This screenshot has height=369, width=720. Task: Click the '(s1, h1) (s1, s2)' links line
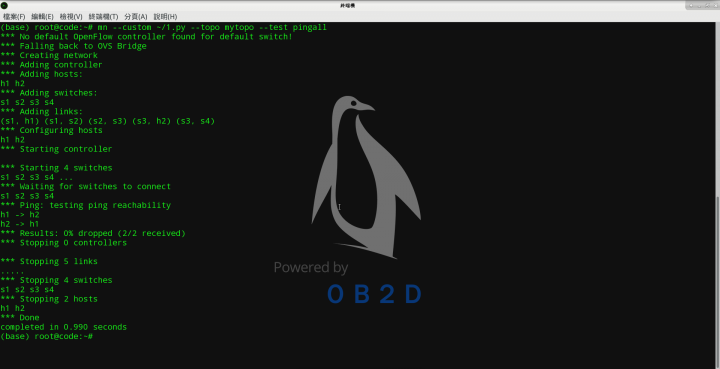(107, 121)
